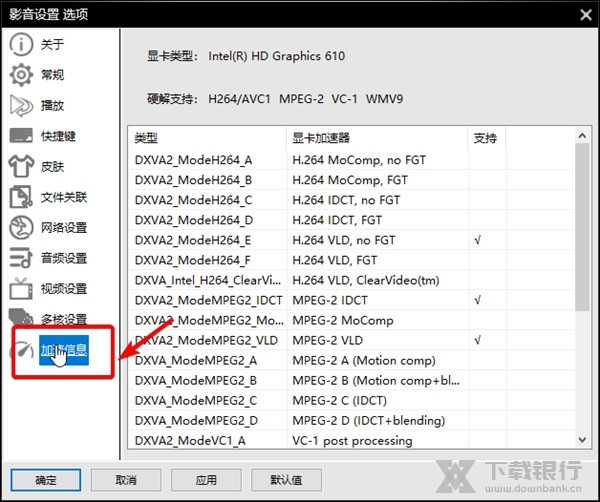Open the 常规 settings page
The width and height of the screenshot is (600, 502).
pyautogui.click(x=52, y=75)
